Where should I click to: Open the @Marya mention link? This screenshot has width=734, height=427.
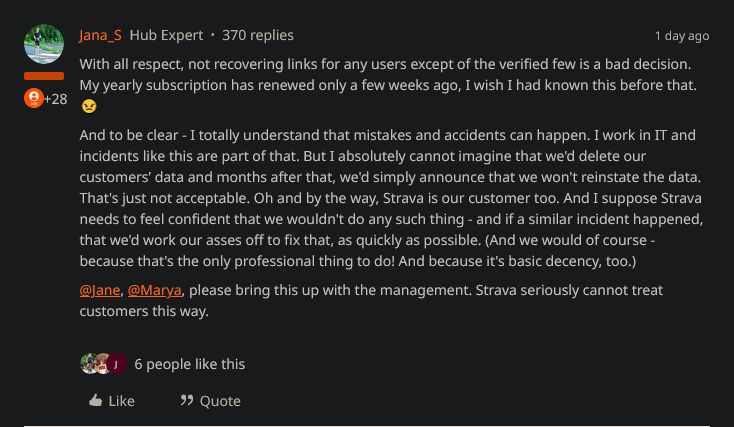pyautogui.click(x=155, y=290)
